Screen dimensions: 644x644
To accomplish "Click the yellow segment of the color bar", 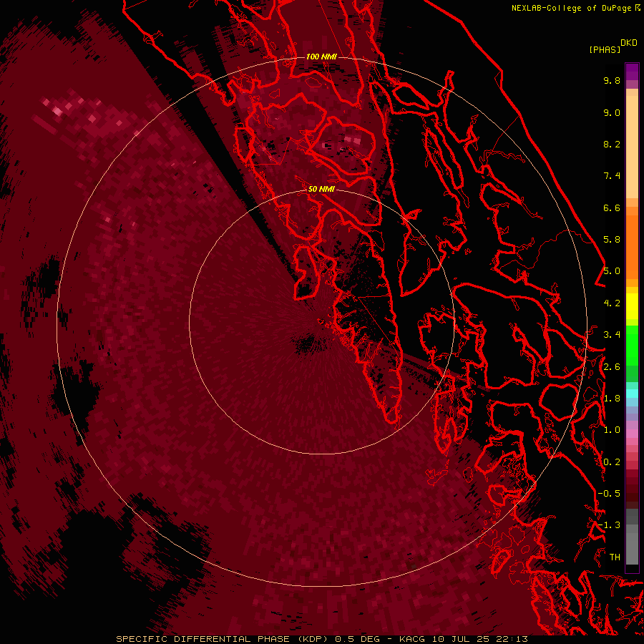I will point(632,306).
